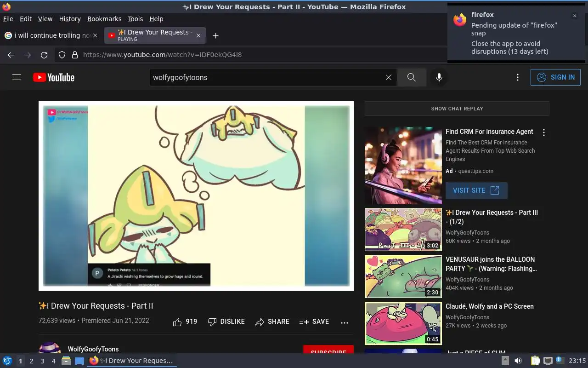Clear the search box with the X
Screen dimensions: 588x368
(389, 77)
